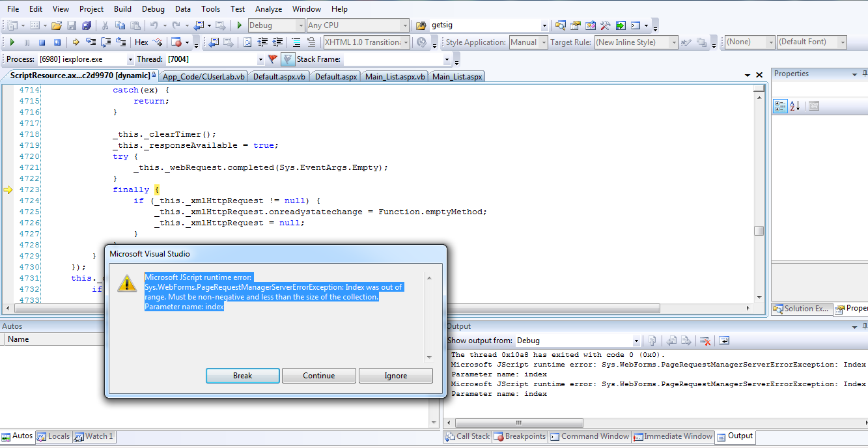Toggle flag just my code icon
Screen dimensions: 868x448
273,59
